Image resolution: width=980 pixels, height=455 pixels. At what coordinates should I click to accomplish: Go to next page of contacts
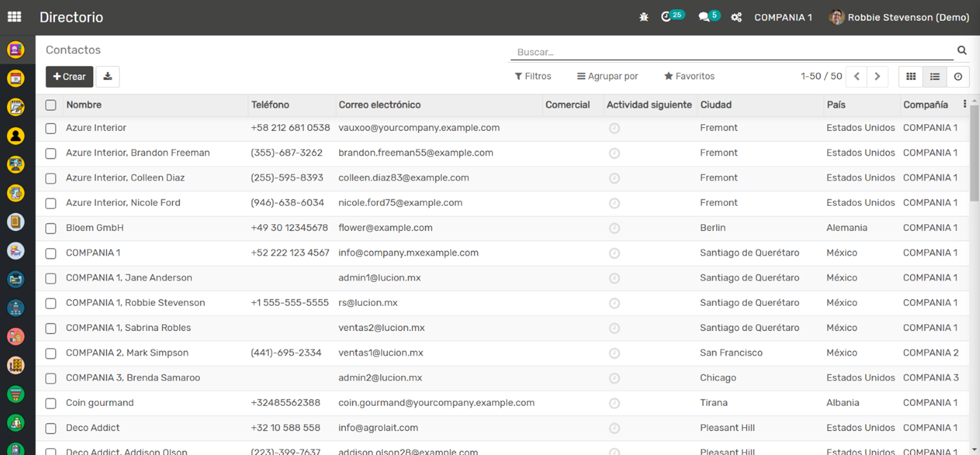pos(877,77)
